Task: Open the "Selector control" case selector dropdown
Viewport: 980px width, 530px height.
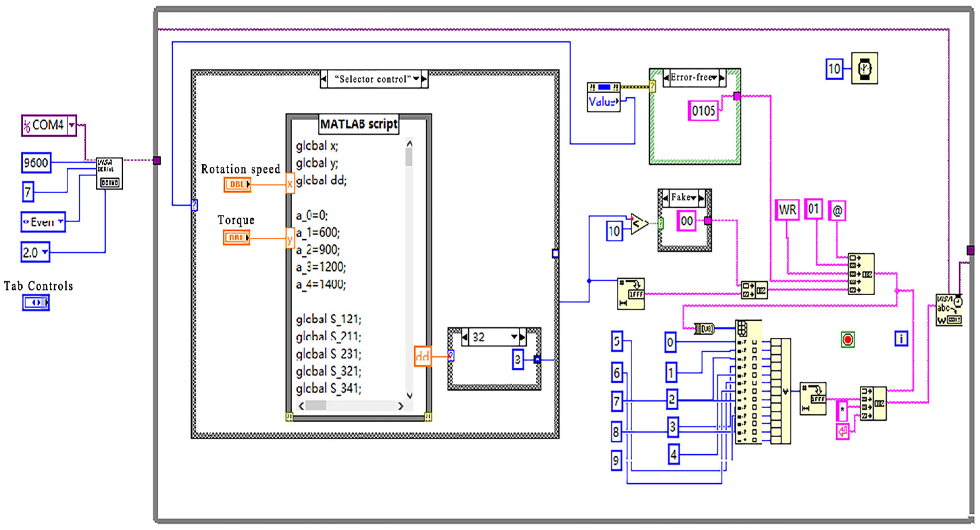Action: point(416,79)
